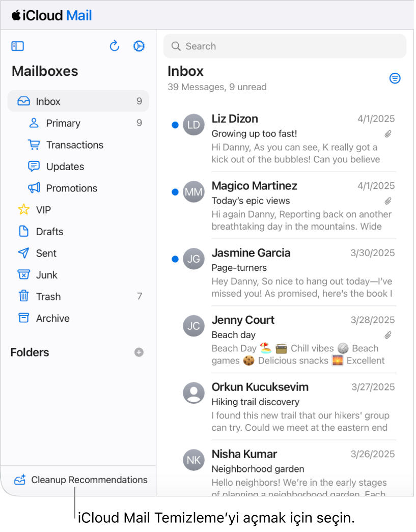Open the Trash mailbox
Screen dimensions: 416x532
pyautogui.click(x=78, y=296)
